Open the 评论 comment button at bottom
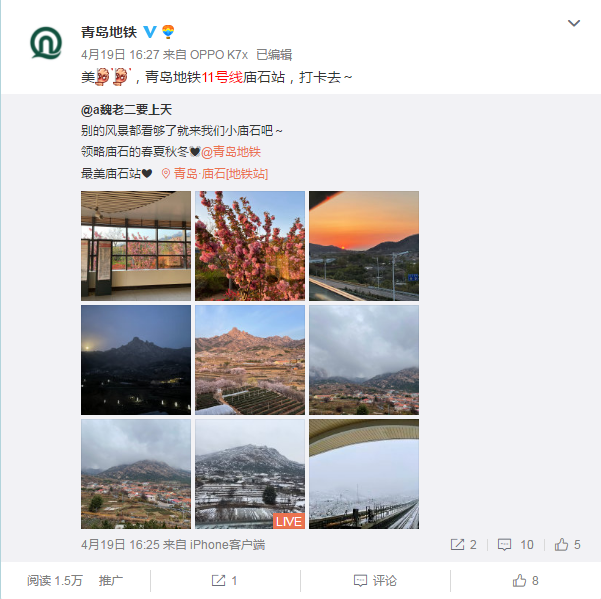Screen dimensions: 601x599 [x=375, y=581]
